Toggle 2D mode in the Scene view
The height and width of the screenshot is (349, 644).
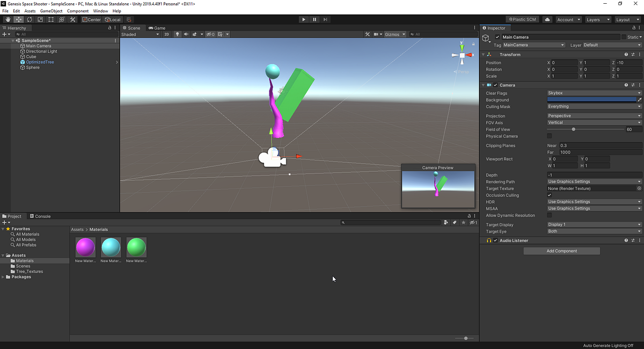(x=167, y=34)
